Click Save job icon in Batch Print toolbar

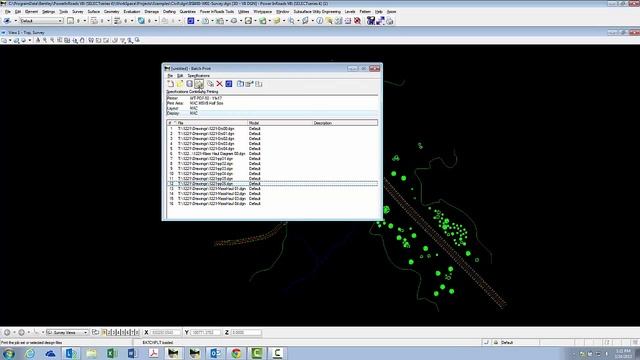(189, 84)
